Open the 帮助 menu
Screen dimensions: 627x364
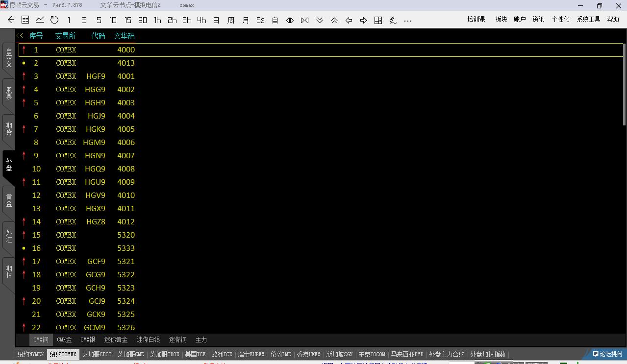point(613,19)
